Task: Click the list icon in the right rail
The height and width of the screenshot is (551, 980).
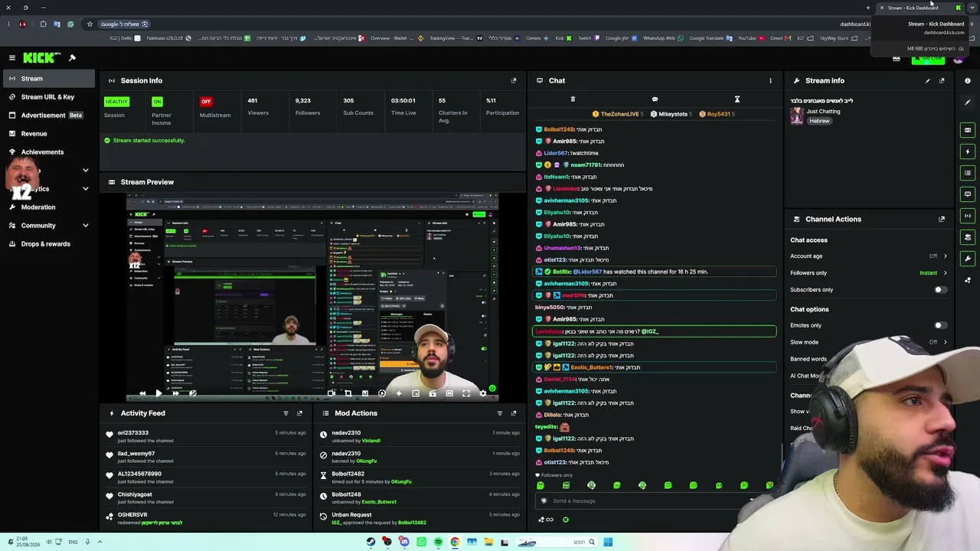Action: [x=968, y=173]
